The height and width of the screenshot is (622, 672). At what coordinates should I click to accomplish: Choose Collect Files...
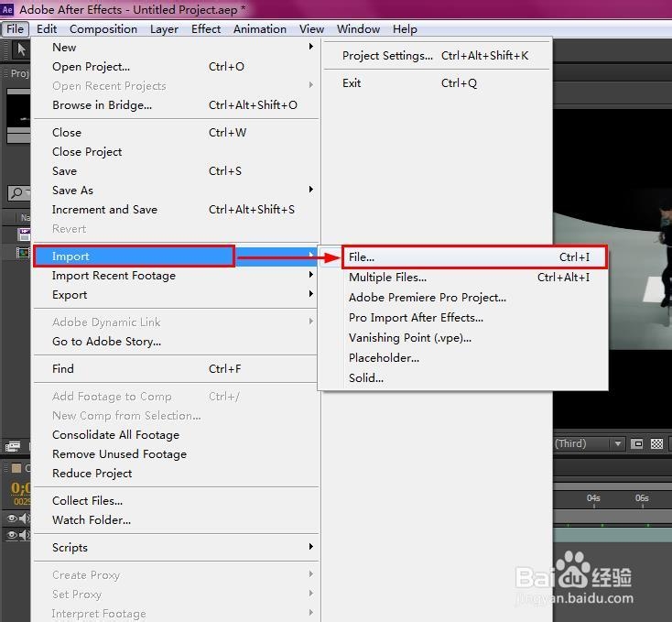coord(176,501)
